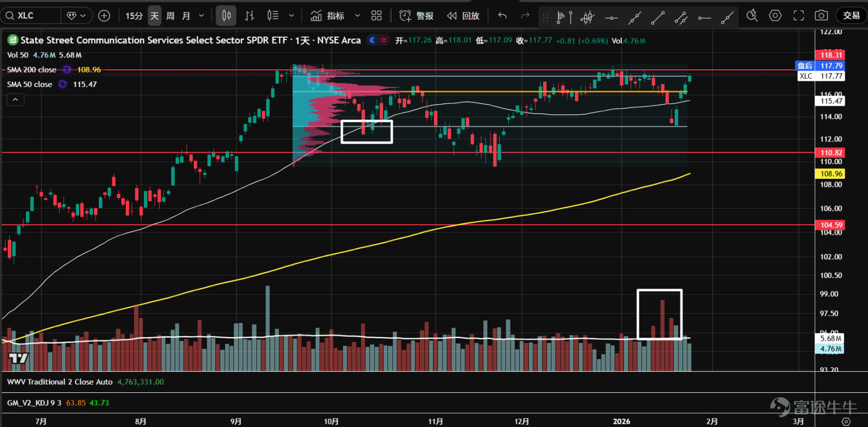Click the 2026 time axis label
Viewport: 868px width, 427px height.
point(622,421)
